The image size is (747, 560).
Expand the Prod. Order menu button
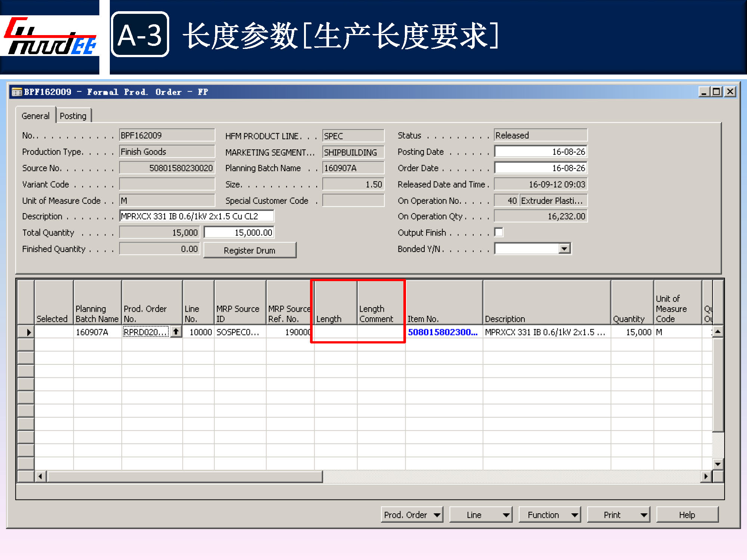[412, 515]
